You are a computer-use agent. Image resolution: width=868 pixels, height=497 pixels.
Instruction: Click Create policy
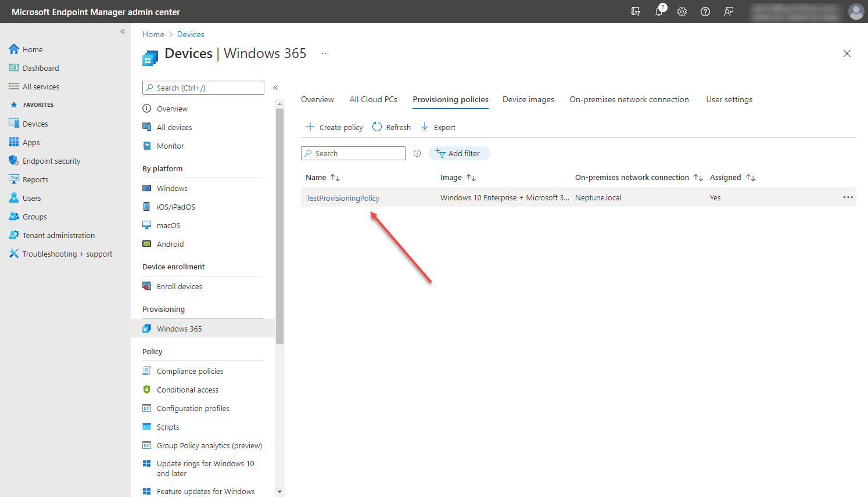pos(334,127)
